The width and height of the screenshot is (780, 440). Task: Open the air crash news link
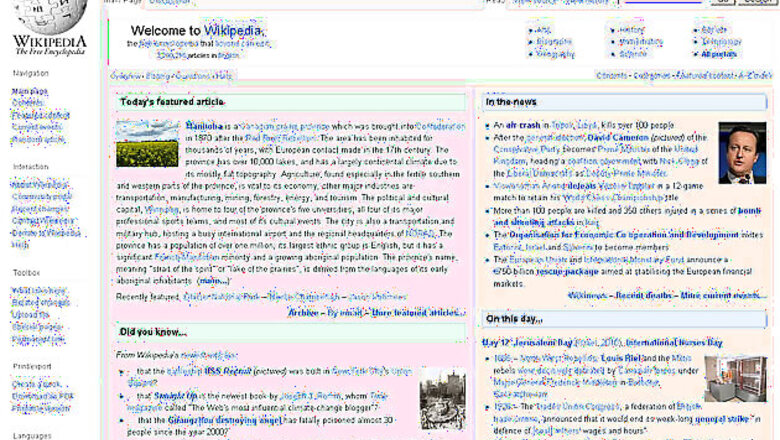tap(523, 125)
